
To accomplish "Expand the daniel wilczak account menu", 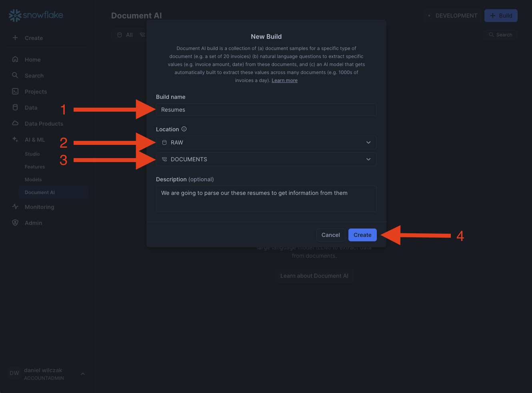I will tap(83, 374).
